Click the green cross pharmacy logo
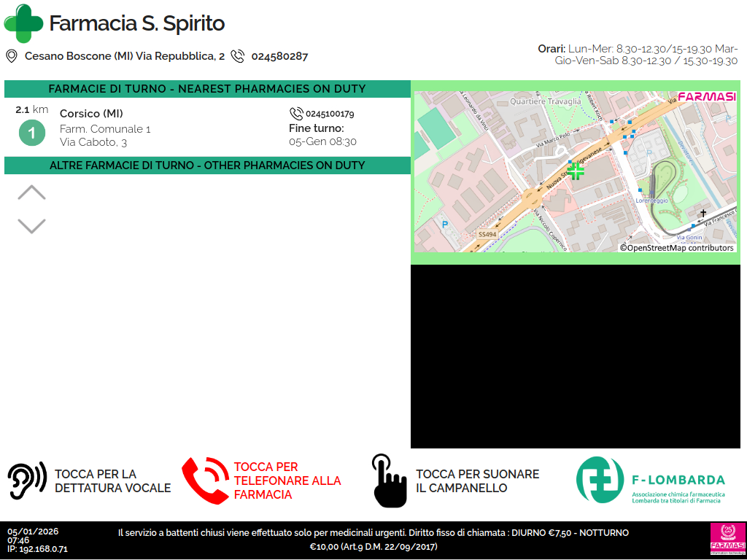 point(23,23)
